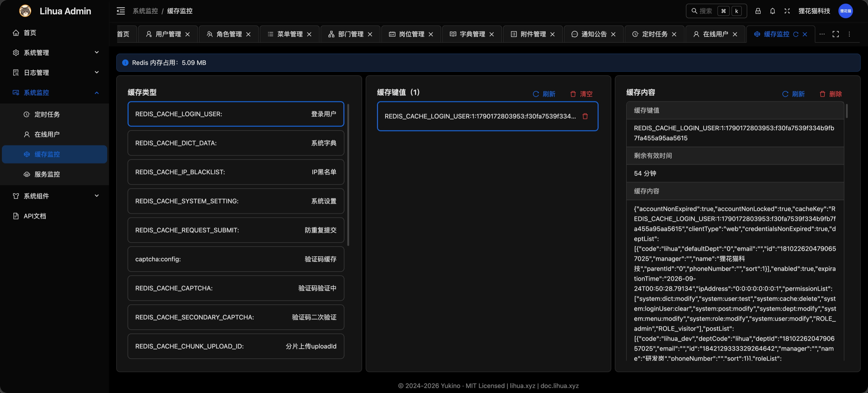868x393 pixels.
Task: Open 在线用户 in the sidebar
Action: pyautogui.click(x=54, y=134)
